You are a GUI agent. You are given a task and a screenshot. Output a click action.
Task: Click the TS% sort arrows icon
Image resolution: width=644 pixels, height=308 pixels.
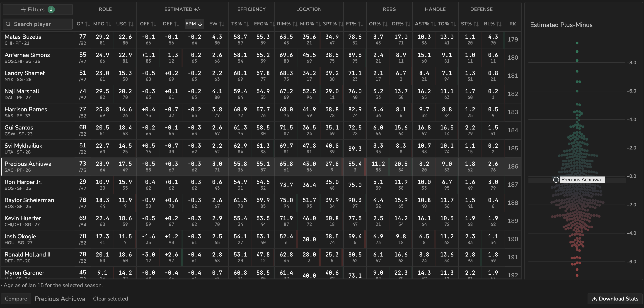tap(246, 24)
